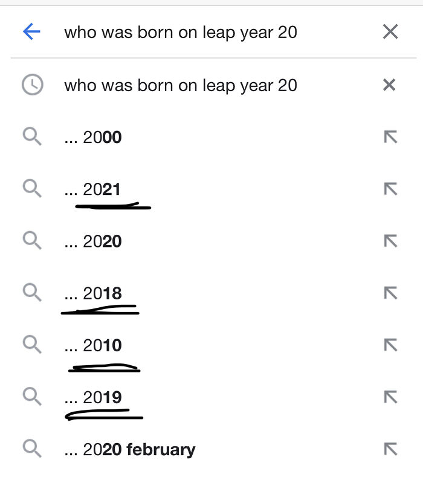Click the magnifier icon next to 2019 suggestion

(x=33, y=397)
